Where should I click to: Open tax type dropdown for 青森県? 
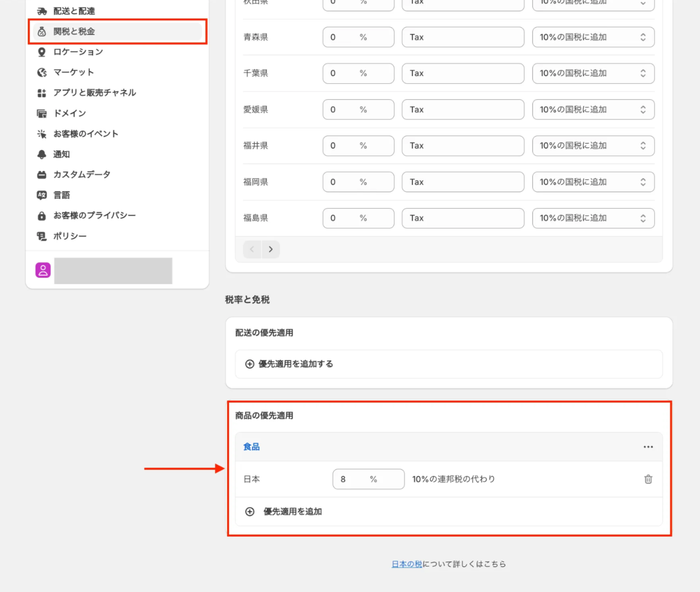coord(594,37)
